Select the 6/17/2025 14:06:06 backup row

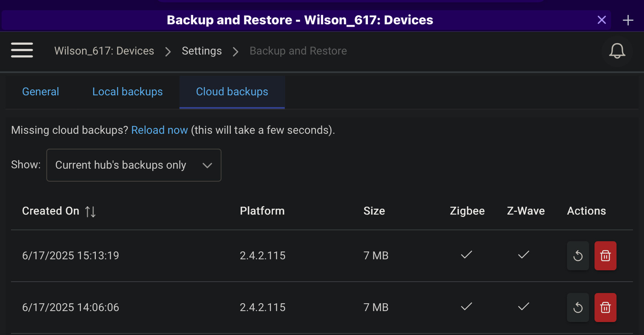(71, 308)
